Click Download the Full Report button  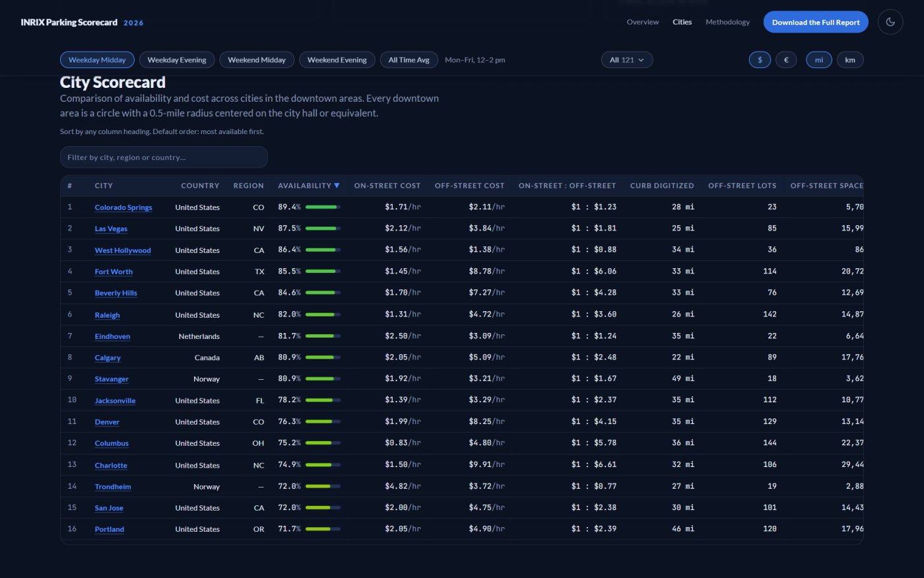tap(816, 22)
